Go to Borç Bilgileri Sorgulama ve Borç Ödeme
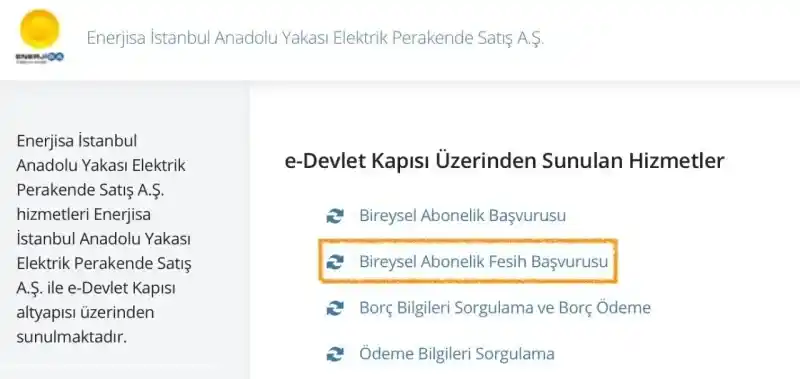This screenshot has width=800, height=379. click(505, 308)
